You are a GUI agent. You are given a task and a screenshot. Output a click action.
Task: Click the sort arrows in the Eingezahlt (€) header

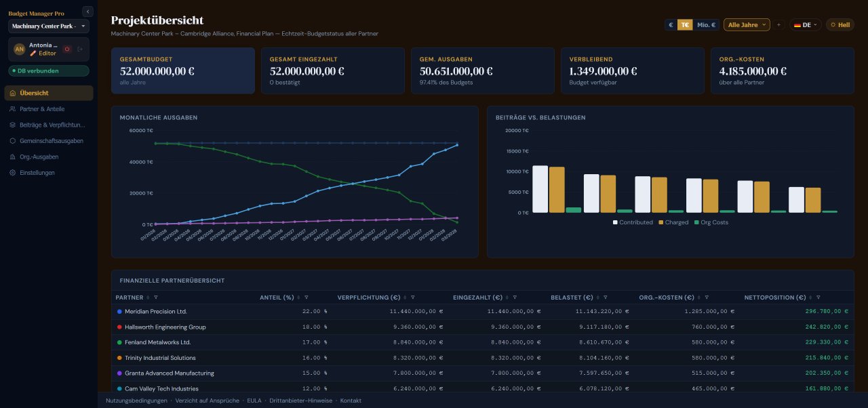507,298
